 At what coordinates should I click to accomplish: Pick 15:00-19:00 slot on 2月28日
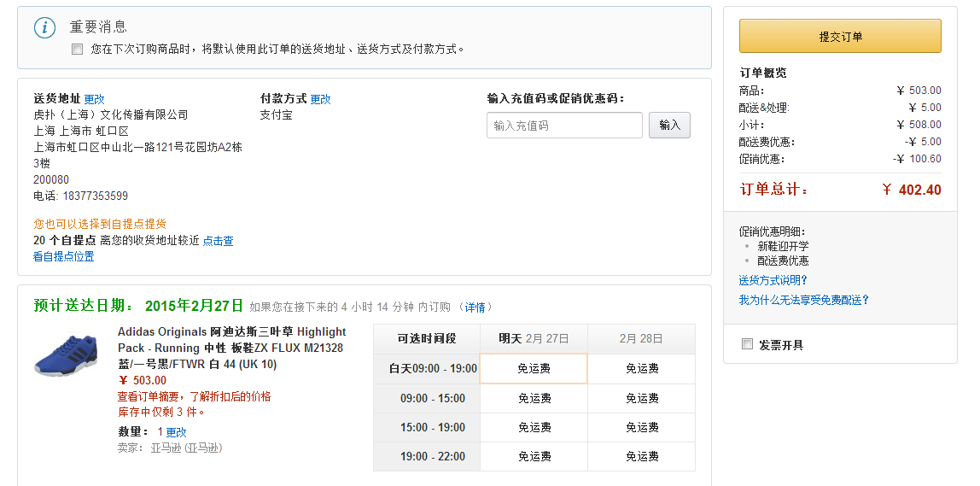[642, 427]
